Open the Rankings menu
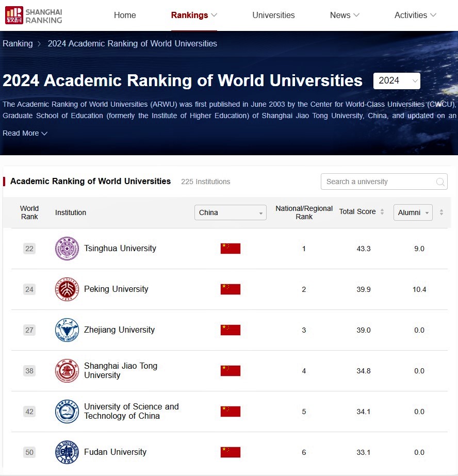Viewport: 458px width, 476px height. pos(194,15)
